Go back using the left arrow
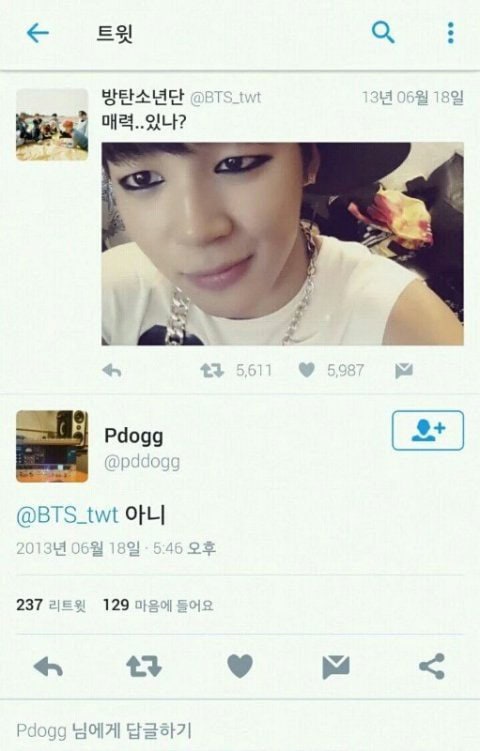This screenshot has height=751, width=480. (38, 33)
